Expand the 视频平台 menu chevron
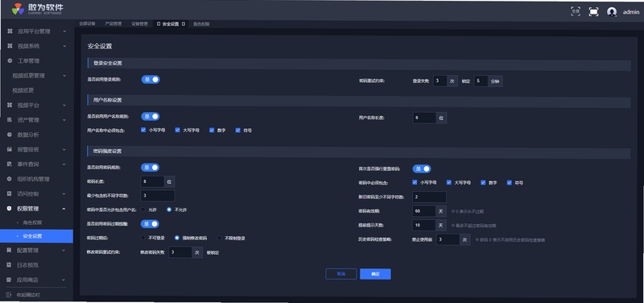This screenshot has width=644, height=303. [64, 106]
